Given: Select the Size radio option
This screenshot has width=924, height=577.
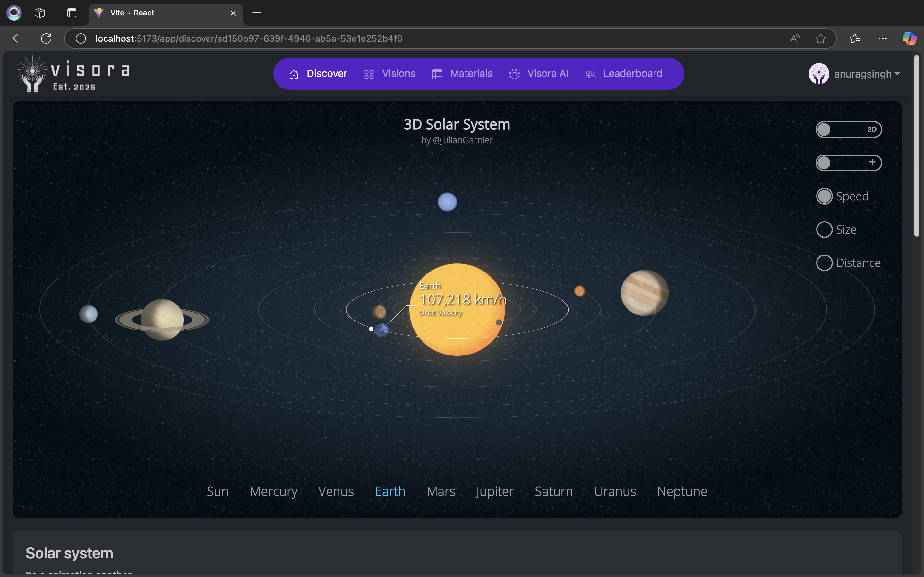Looking at the screenshot, I should [x=824, y=230].
